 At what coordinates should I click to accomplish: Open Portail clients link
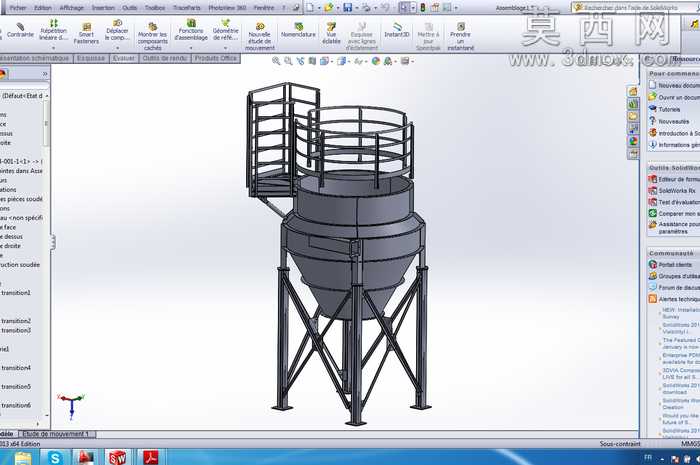[x=671, y=264]
